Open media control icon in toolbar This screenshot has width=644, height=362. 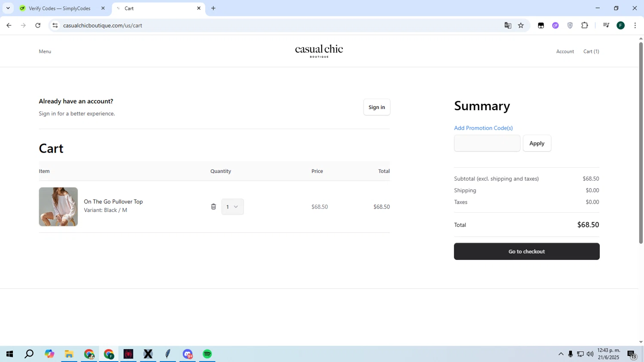606,25
